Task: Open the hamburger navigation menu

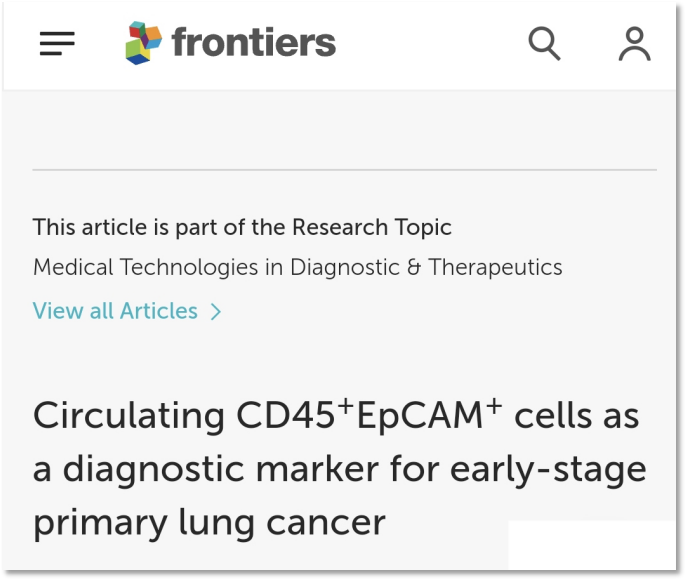Action: click(x=57, y=43)
